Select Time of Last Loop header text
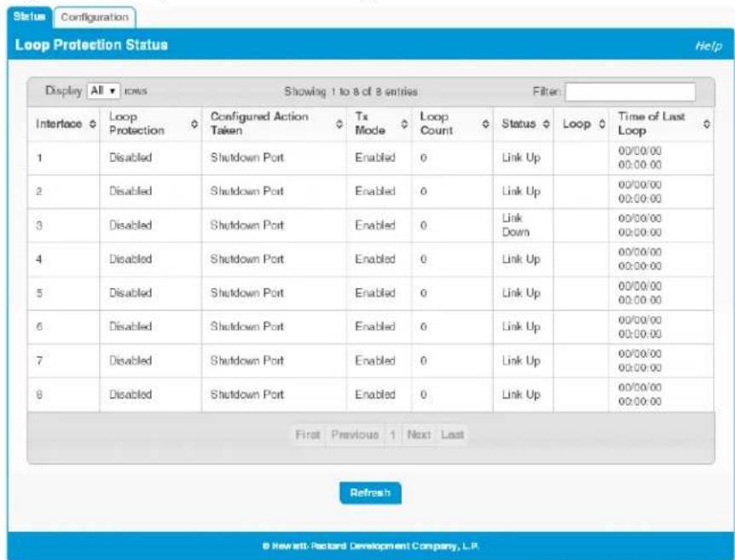The image size is (735, 560). [x=651, y=124]
